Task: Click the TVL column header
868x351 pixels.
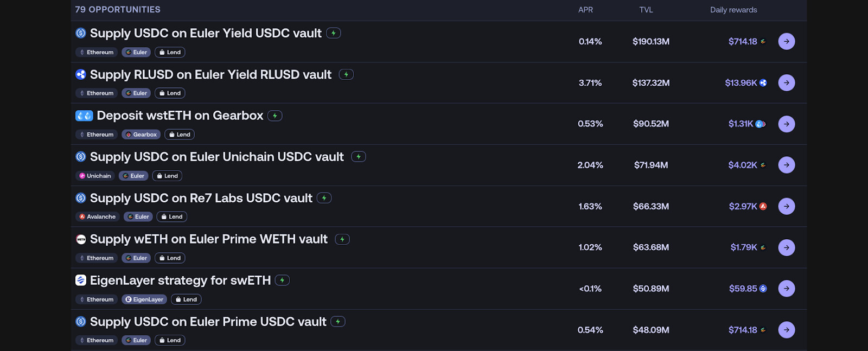Action: coord(646,10)
